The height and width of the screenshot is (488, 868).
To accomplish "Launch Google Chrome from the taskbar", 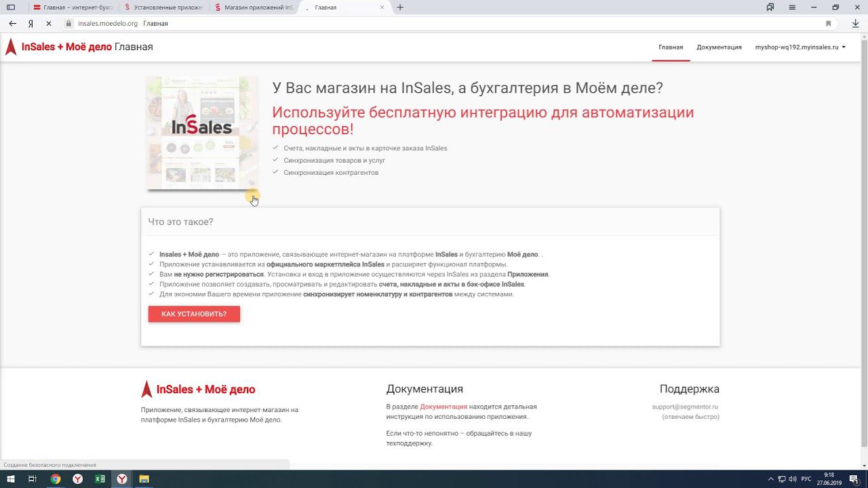I will [56, 479].
